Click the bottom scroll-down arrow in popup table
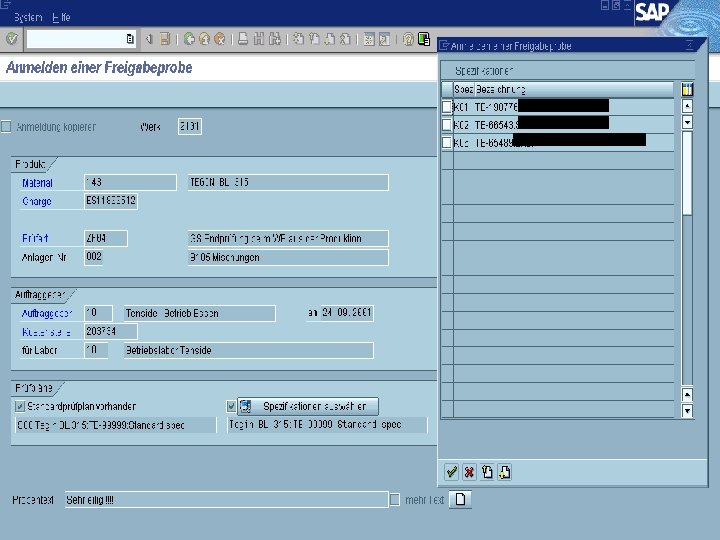720x540 pixels. (x=687, y=411)
